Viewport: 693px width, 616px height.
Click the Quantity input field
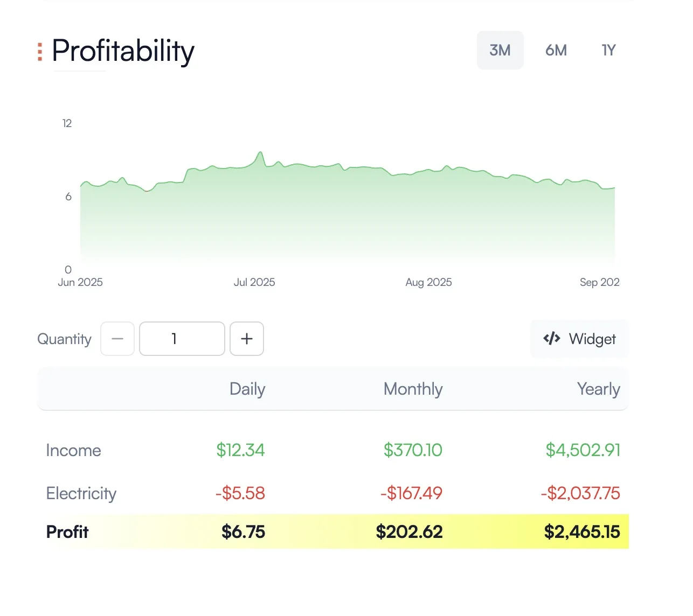point(182,339)
